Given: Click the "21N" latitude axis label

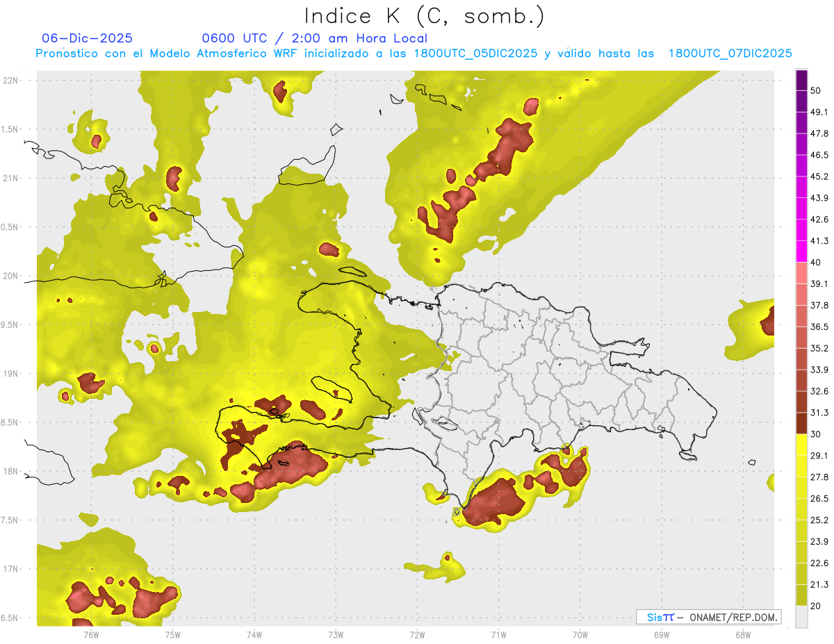Looking at the screenshot, I should coord(10,179).
